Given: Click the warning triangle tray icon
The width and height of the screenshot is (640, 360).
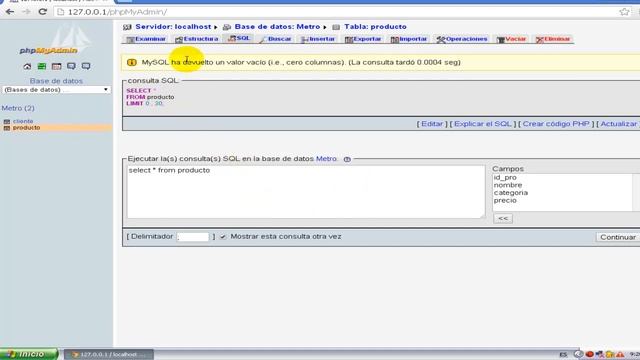Looking at the screenshot, I should (x=620, y=354).
